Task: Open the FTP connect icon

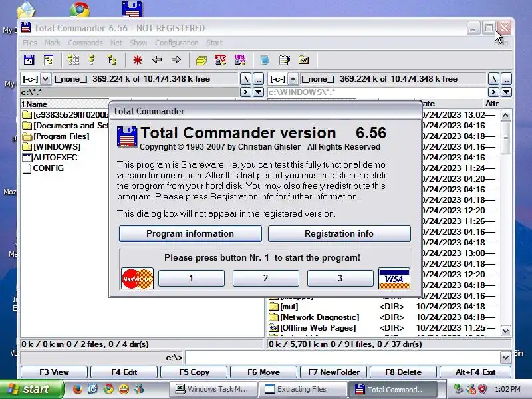Action: [x=221, y=60]
